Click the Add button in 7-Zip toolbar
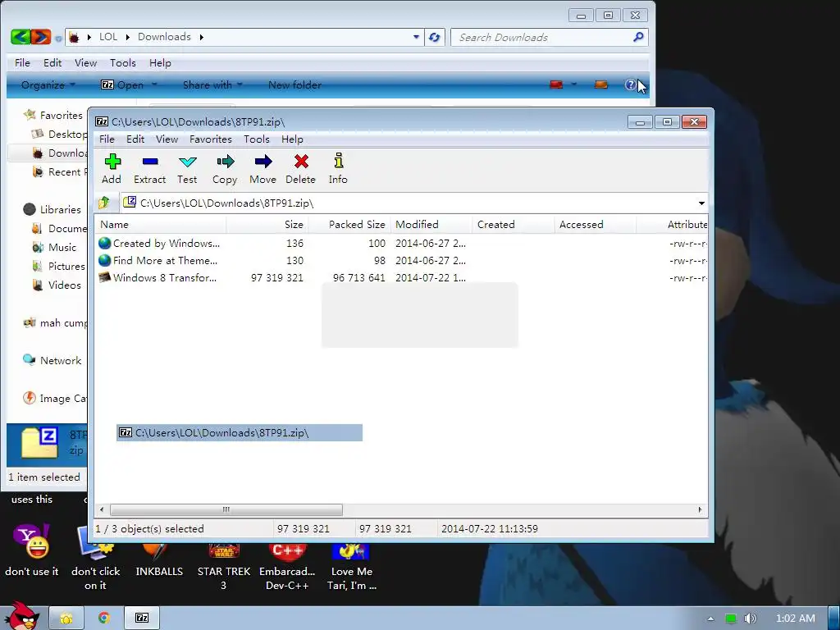Image resolution: width=840 pixels, height=630 pixels. pyautogui.click(x=112, y=169)
